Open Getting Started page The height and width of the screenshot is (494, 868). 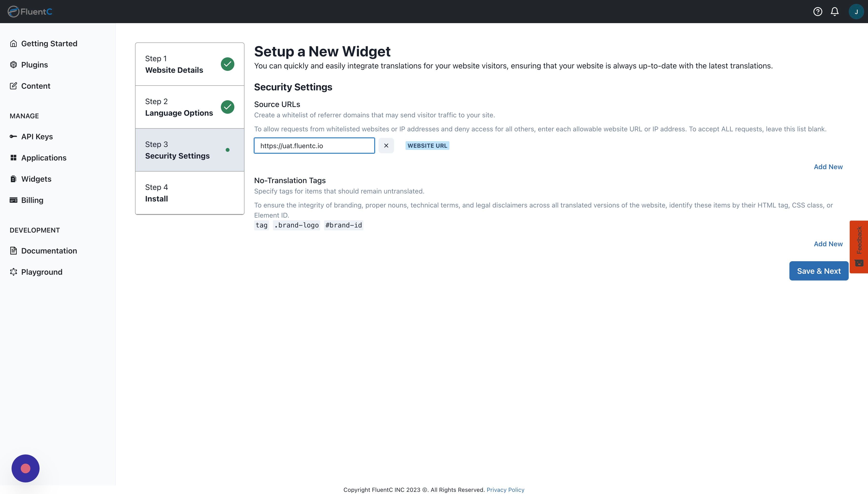[49, 43]
